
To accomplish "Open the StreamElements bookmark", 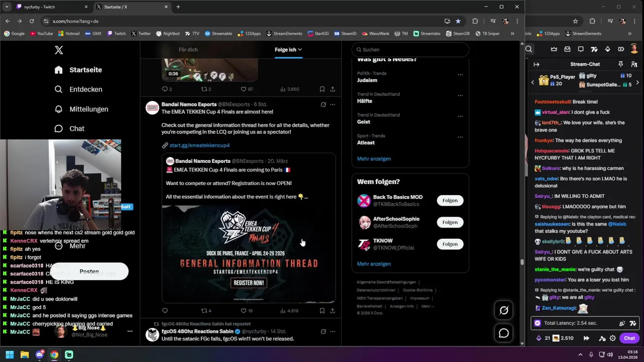I will point(284,34).
